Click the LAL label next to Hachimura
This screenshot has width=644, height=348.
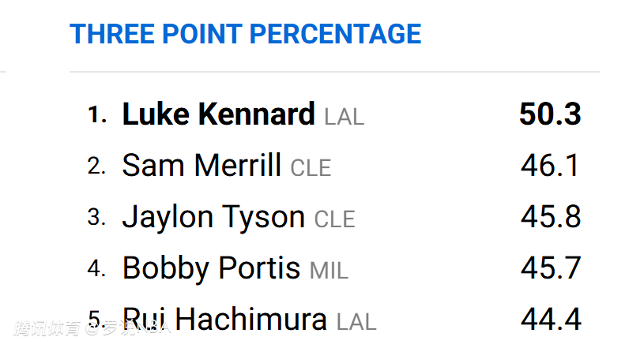tap(356, 322)
